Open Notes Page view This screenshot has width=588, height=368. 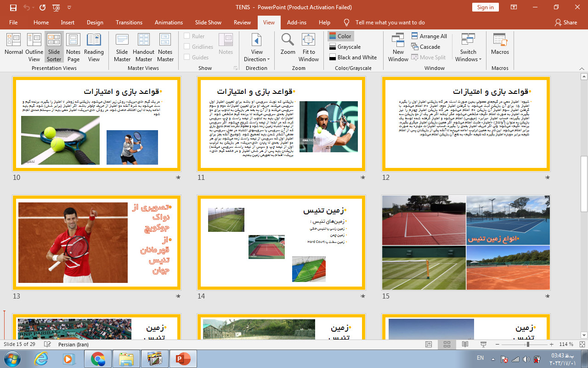click(73, 46)
